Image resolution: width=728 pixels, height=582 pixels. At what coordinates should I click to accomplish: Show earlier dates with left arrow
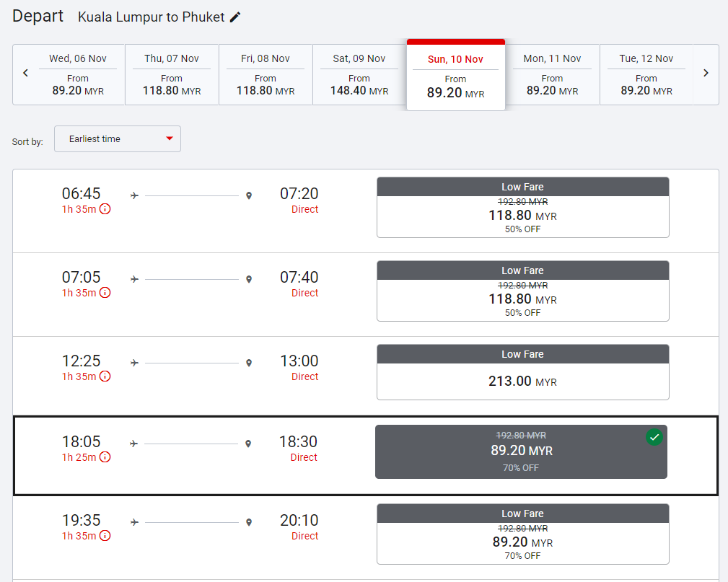click(x=26, y=73)
